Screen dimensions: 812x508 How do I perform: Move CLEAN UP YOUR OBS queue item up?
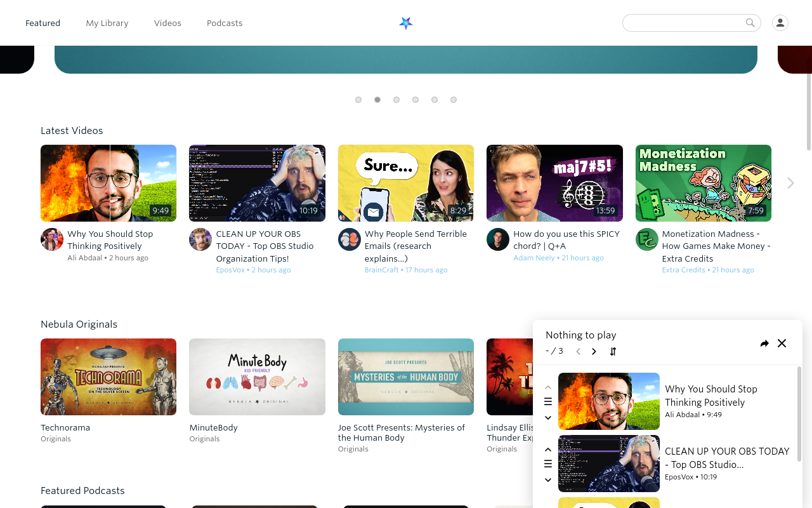click(x=548, y=450)
